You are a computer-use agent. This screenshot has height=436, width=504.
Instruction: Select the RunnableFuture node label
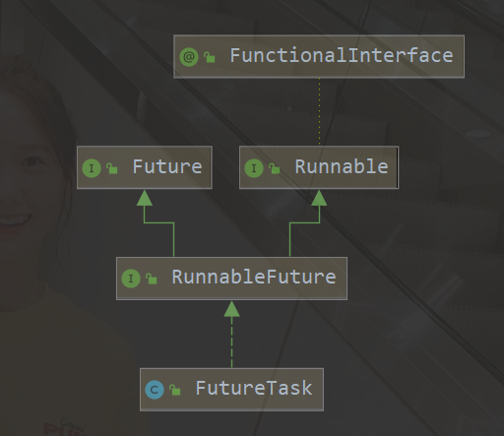[x=254, y=277]
